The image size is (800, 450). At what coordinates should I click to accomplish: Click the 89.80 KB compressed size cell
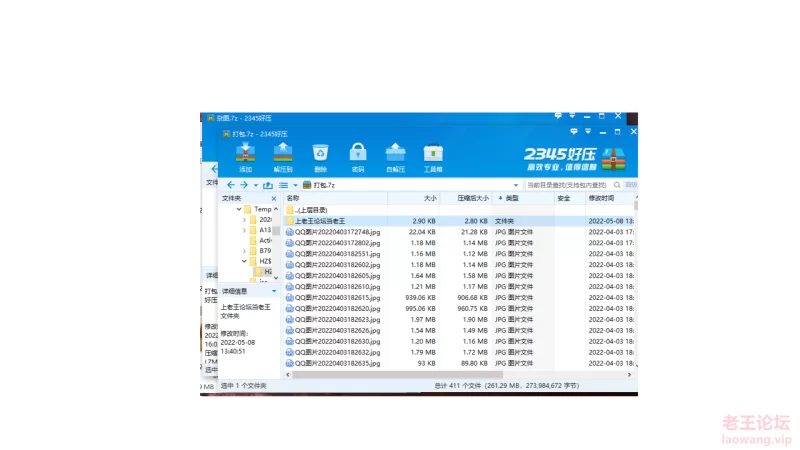[474, 363]
